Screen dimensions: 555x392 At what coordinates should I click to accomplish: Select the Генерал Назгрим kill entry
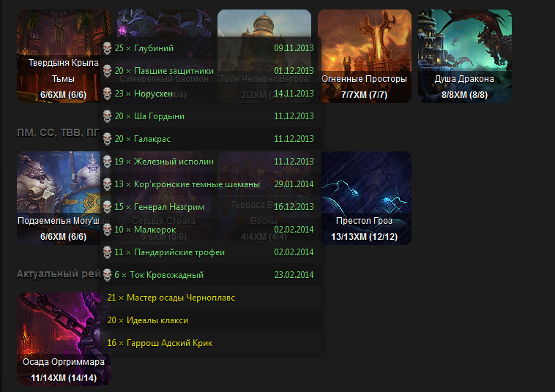(x=211, y=207)
